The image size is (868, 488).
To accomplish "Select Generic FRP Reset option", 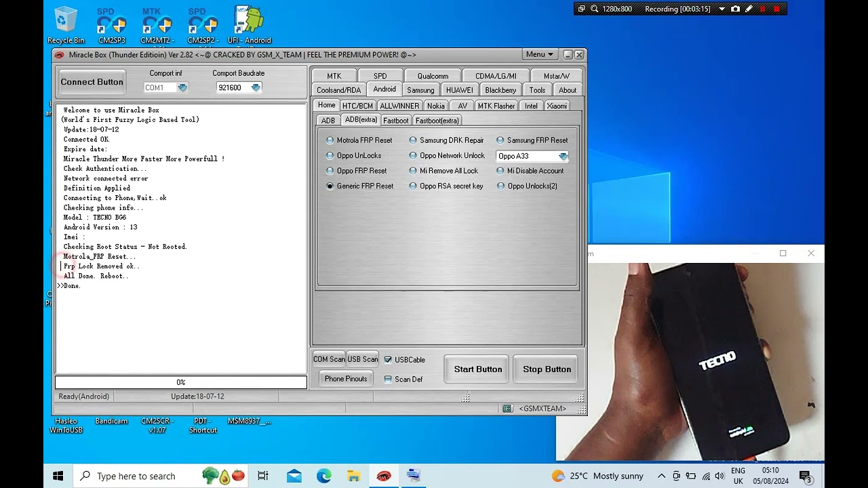I will pos(359,186).
